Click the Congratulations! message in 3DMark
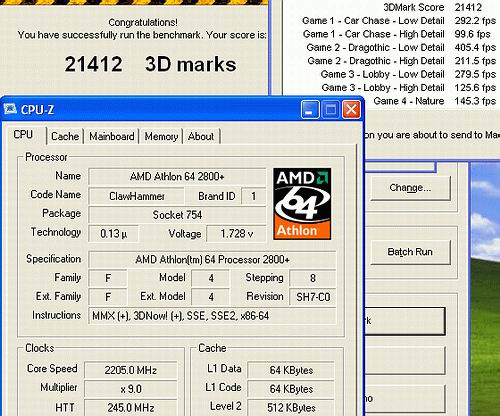The height and width of the screenshot is (416, 500). [143, 22]
